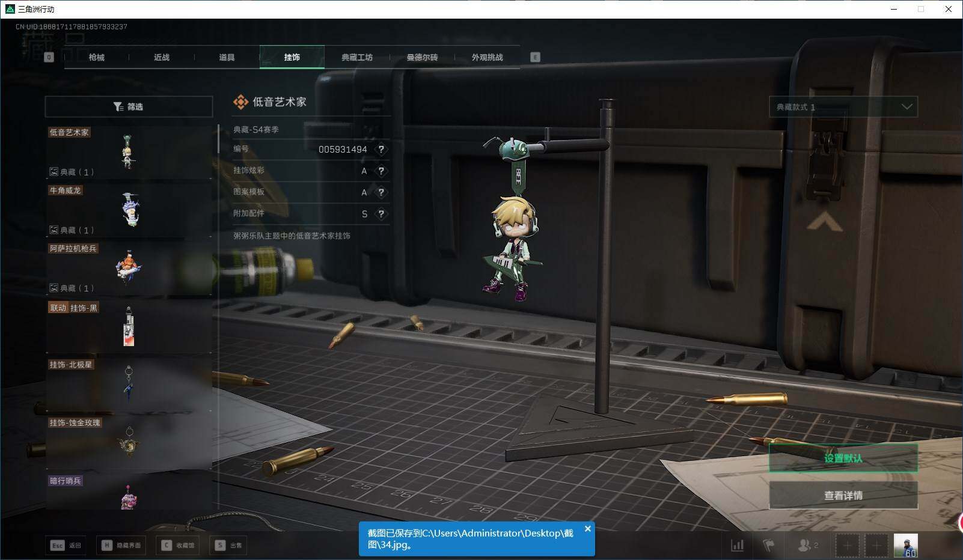The image size is (963, 560).
Task: Click the serial number 005931494
Action: click(343, 149)
